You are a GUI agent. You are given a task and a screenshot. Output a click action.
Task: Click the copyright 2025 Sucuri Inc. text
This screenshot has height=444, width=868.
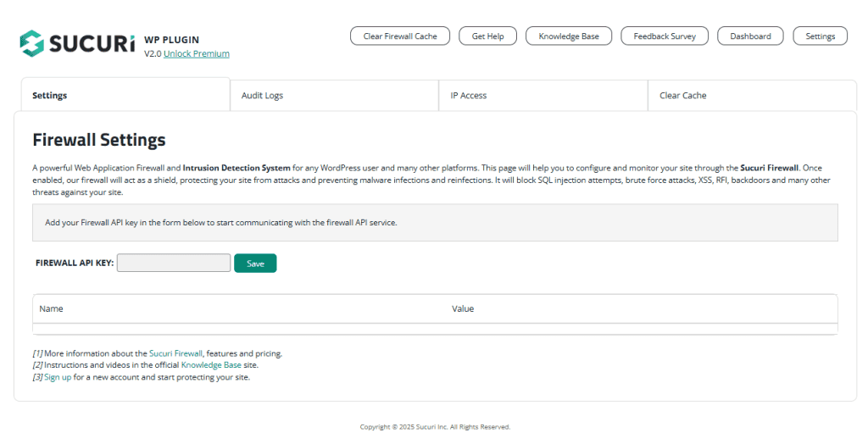click(435, 427)
